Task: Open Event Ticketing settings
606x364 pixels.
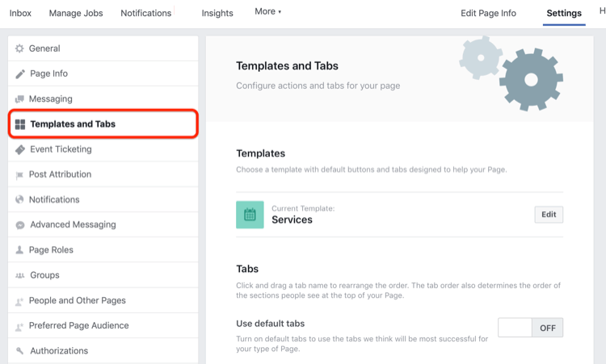Action: point(103,149)
